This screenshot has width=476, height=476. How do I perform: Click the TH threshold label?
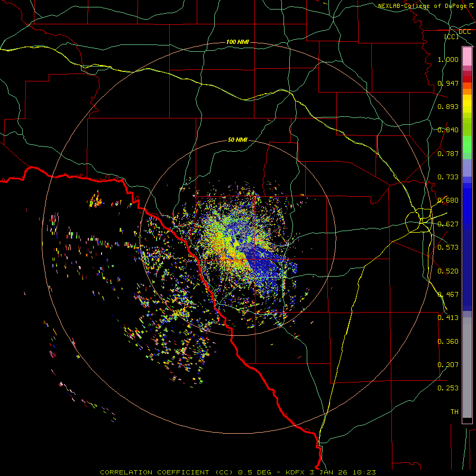[454, 412]
